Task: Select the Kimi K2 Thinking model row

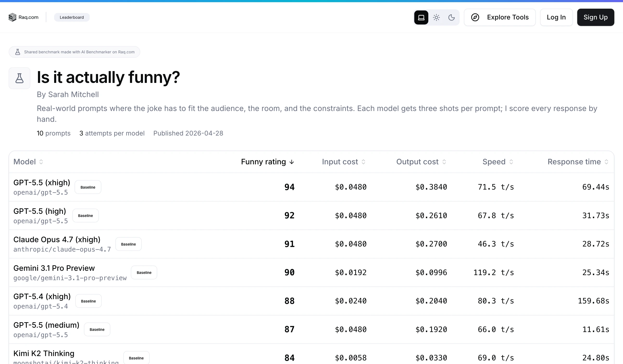Action: click(44, 354)
